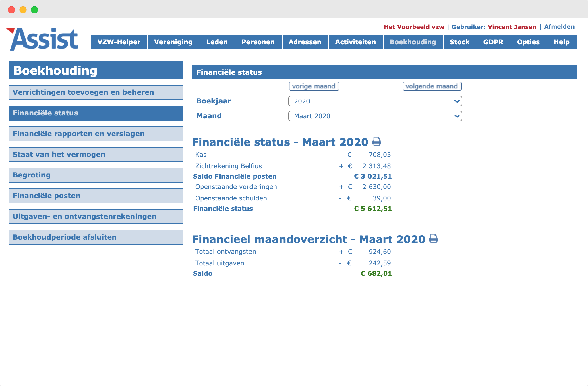Image resolution: width=588 pixels, height=386 pixels.
Task: Click the Openstaande vorderingen label
Action: pos(236,187)
